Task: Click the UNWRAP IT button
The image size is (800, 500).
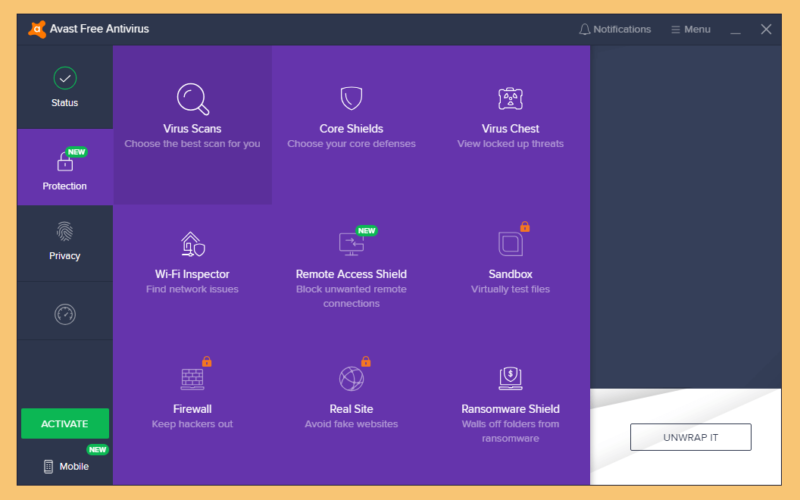Action: pos(690,437)
